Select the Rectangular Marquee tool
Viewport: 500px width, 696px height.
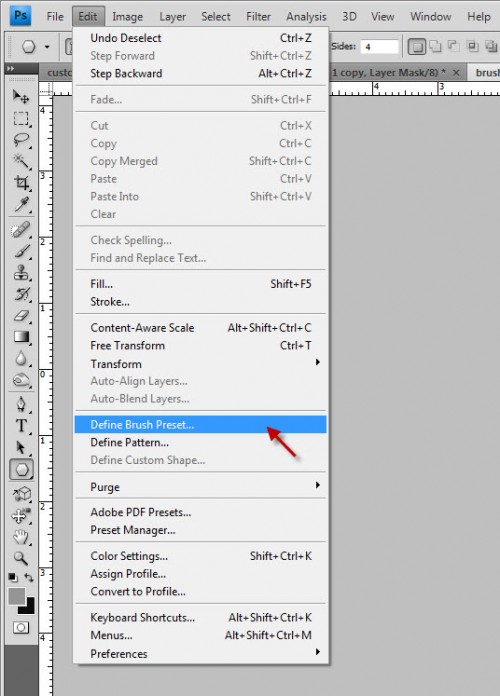20,119
